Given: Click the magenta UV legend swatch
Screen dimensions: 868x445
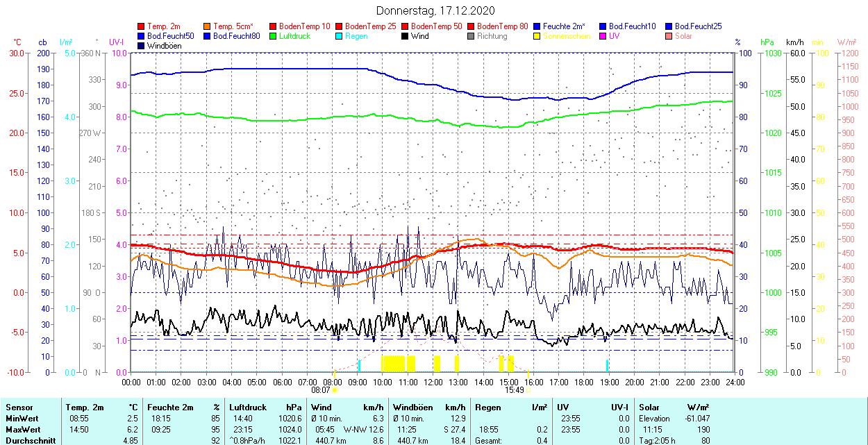Looking at the screenshot, I should pyautogui.click(x=603, y=36).
